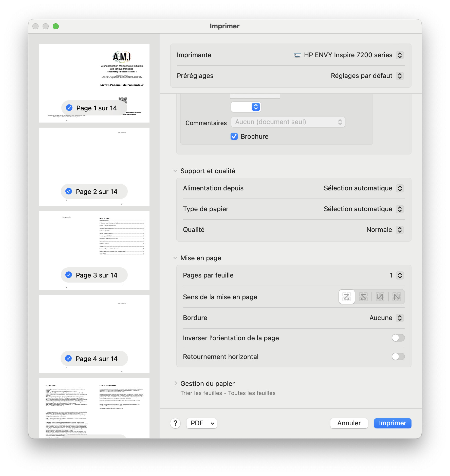Click the Imprimer button
Screen dimensions: 450x476
tap(392, 423)
